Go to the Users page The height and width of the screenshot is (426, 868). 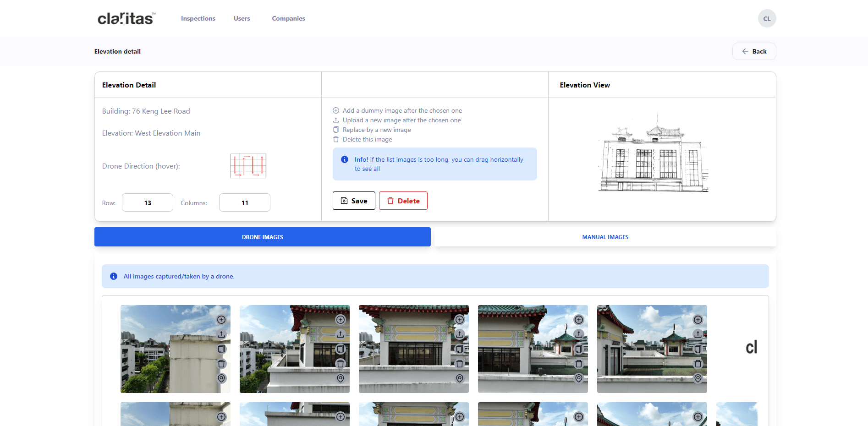coord(242,18)
